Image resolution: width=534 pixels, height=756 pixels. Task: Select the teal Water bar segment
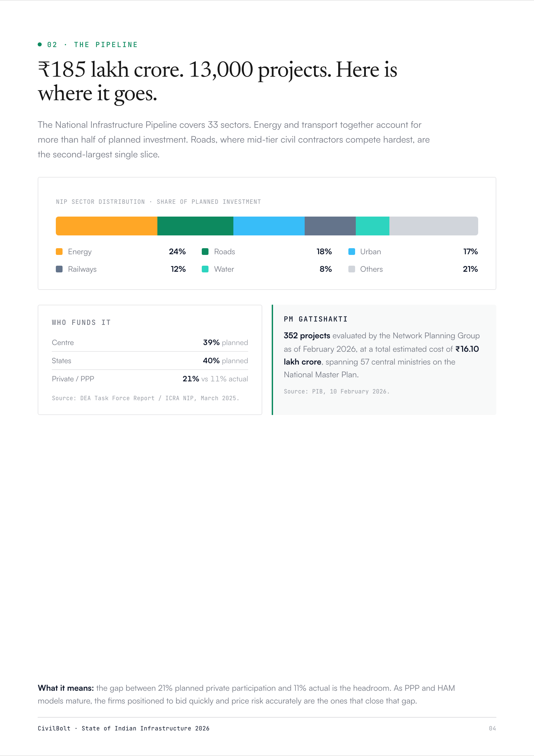pos(373,226)
